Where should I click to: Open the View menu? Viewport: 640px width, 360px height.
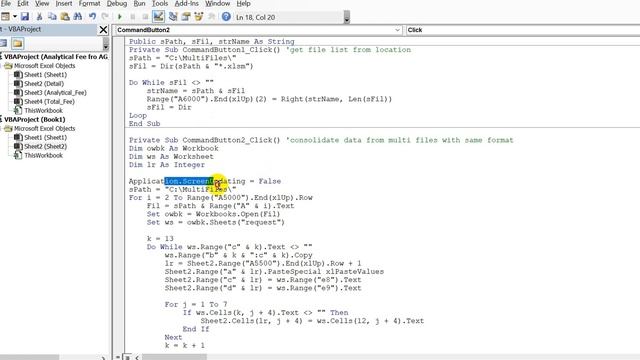tap(42, 4)
